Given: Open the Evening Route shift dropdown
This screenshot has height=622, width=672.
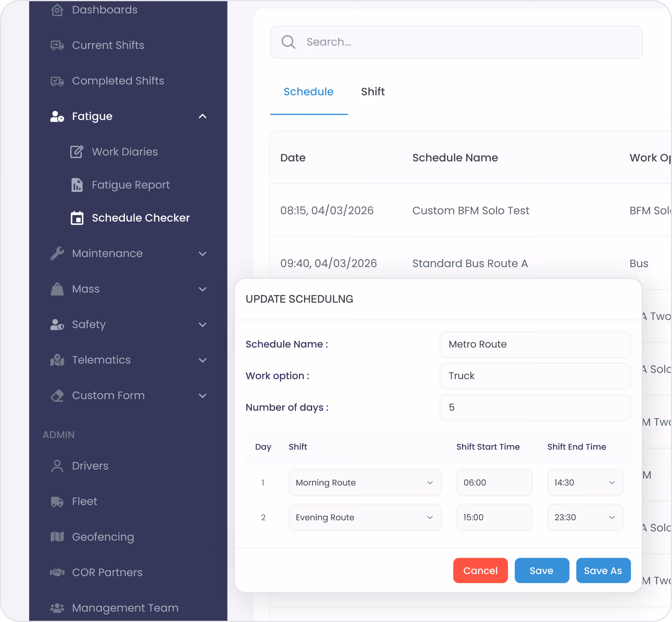Looking at the screenshot, I should click(x=365, y=518).
